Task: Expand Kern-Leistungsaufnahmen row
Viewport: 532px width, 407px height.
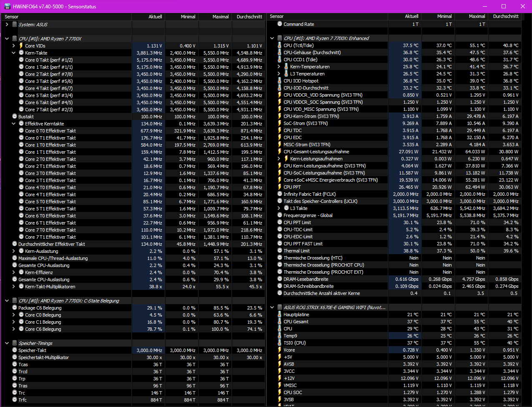Action: coord(279,159)
